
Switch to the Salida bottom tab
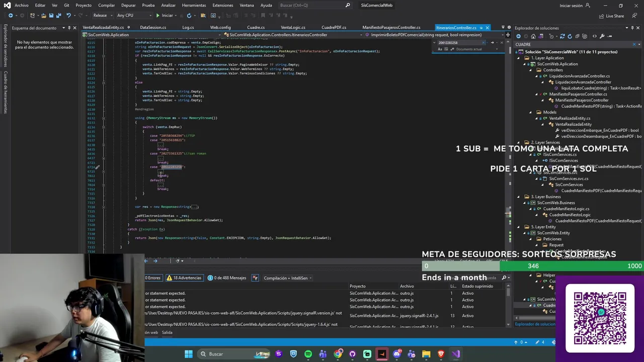167,332
